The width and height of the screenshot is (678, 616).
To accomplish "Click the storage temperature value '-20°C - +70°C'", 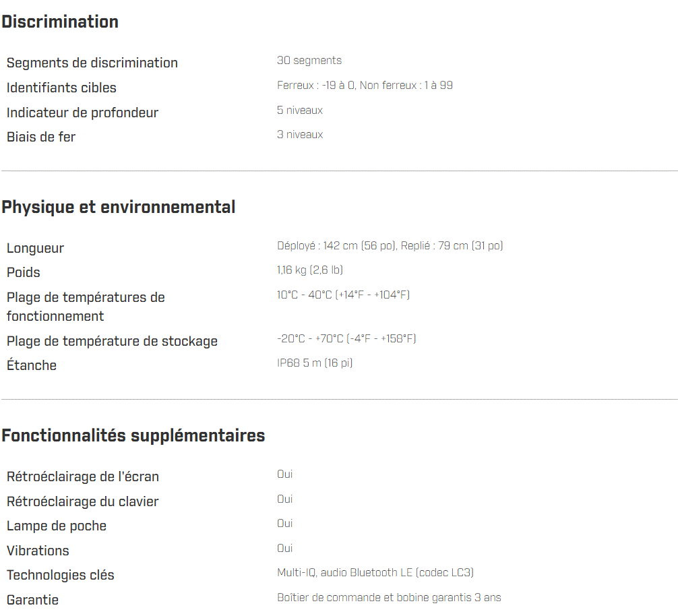I will [x=346, y=338].
